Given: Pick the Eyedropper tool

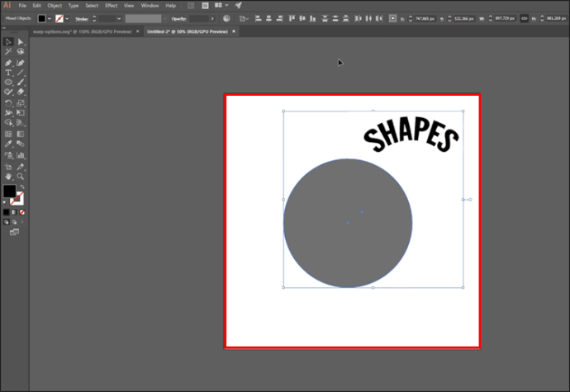Looking at the screenshot, I should tap(8, 144).
